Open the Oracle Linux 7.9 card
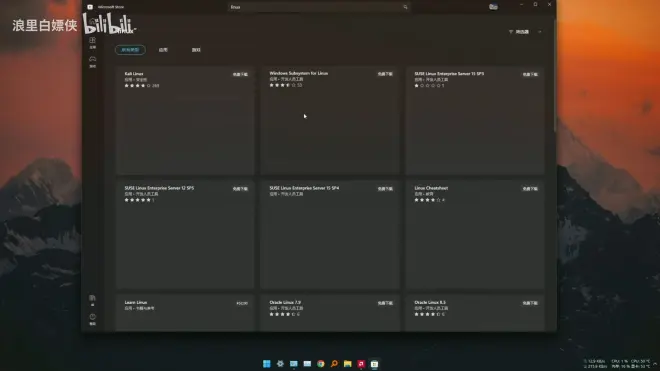Viewport: 660px width, 371px height. coord(330,313)
